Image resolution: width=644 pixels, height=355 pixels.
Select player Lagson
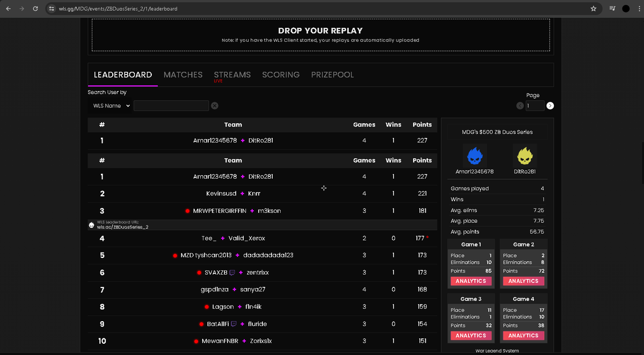(223, 307)
